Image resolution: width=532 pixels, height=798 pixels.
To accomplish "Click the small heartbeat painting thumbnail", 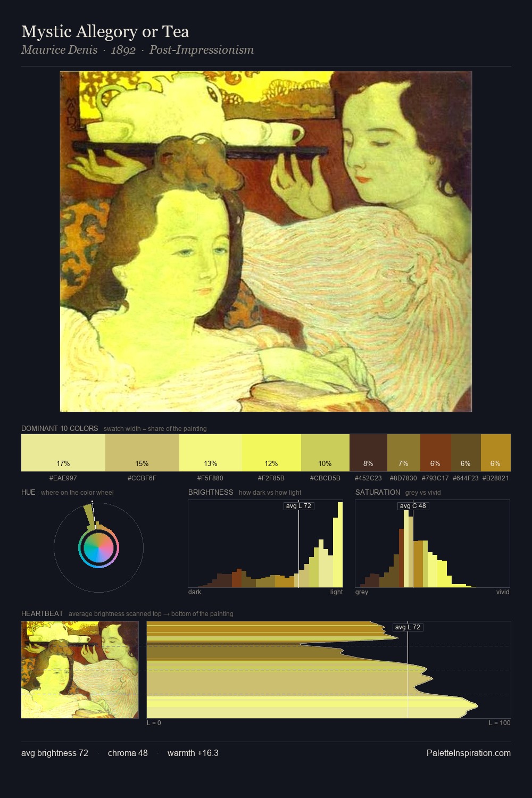I will coord(80,670).
